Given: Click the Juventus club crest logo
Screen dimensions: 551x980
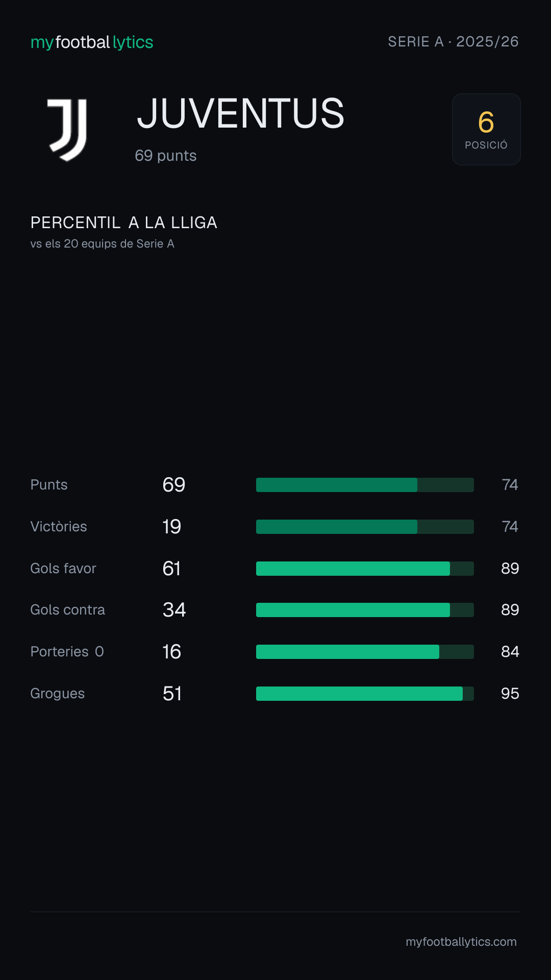Looking at the screenshot, I should (x=67, y=130).
